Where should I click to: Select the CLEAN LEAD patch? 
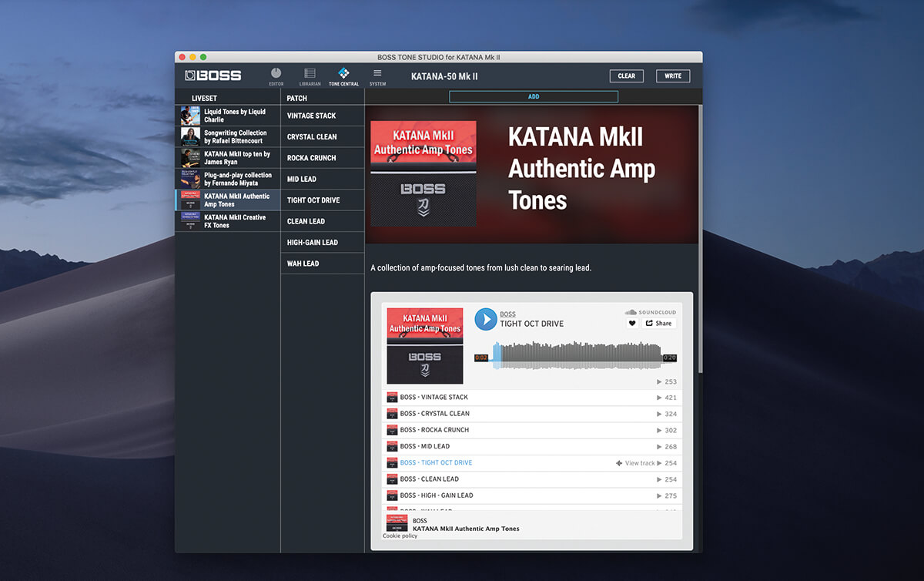click(323, 221)
